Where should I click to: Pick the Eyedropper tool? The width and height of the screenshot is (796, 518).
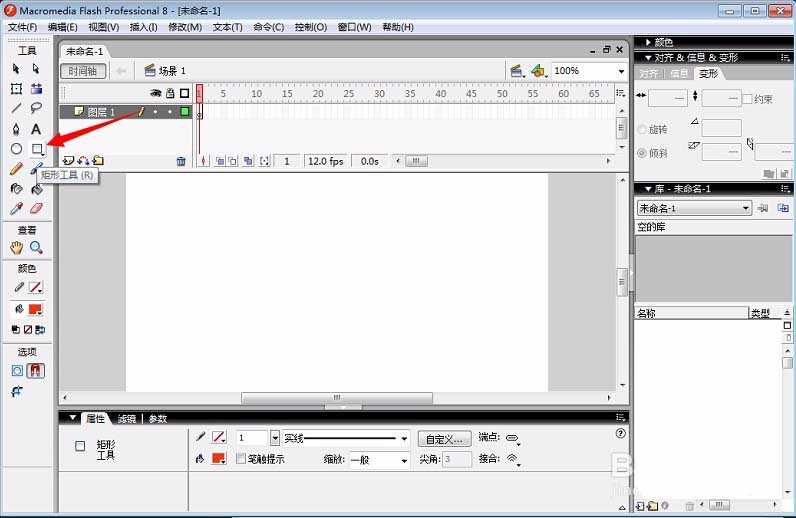pos(16,208)
